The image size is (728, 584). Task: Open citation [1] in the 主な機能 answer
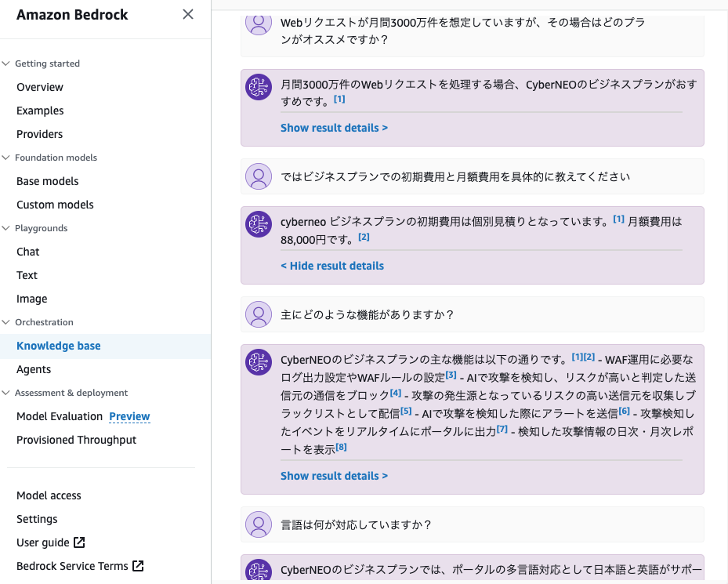(577, 357)
